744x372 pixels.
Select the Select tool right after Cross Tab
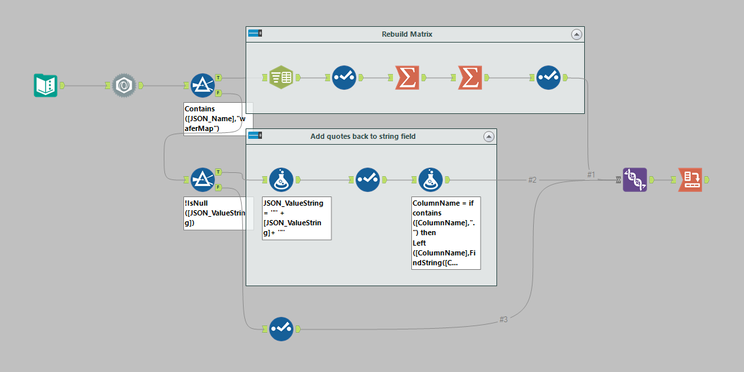(344, 77)
